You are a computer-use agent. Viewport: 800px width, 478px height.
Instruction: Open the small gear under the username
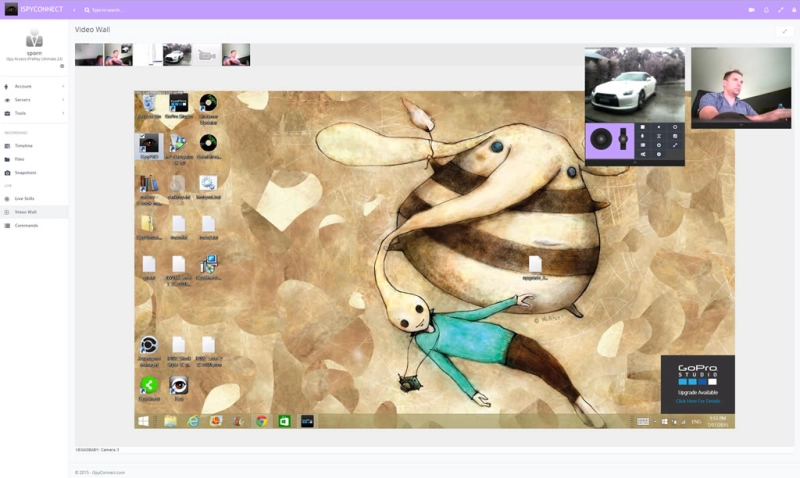pos(62,66)
